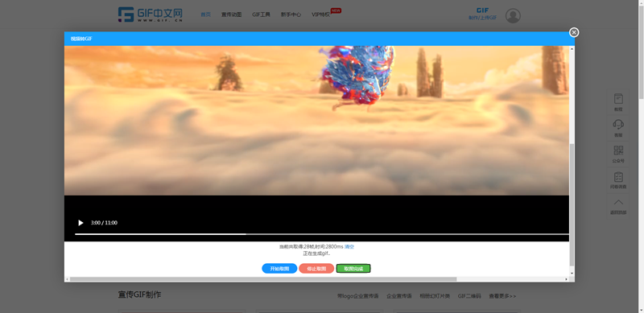Click the 正在生成gif status text
Screen dimensions: 644x313
pos(316,253)
